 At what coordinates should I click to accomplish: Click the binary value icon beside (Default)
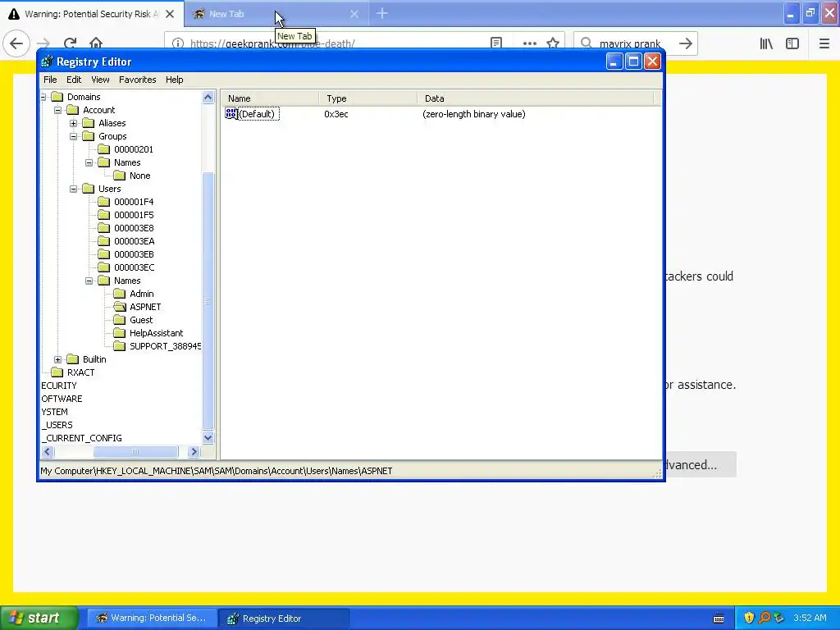[231, 113]
